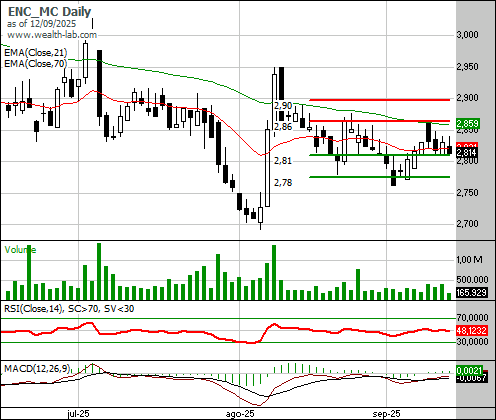
Task: Click the 3,000 price axis label
Action: pos(467,35)
